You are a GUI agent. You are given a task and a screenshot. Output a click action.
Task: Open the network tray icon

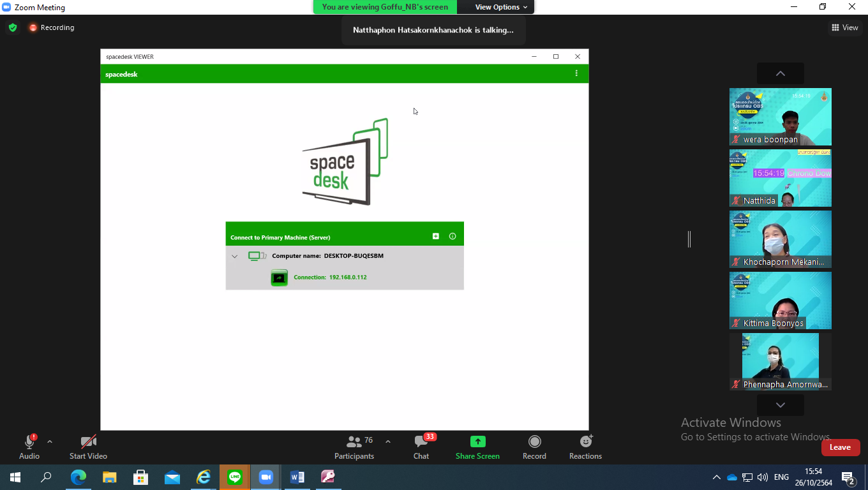(x=747, y=477)
